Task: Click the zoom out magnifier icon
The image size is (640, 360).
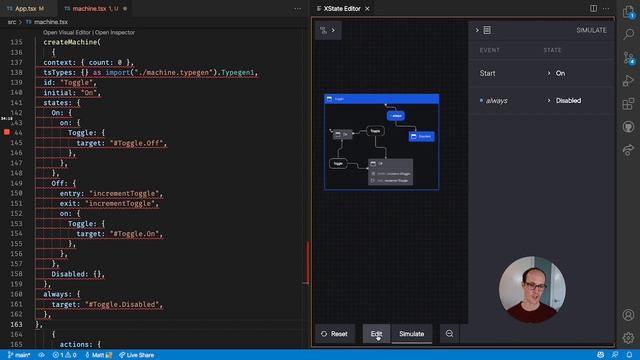Action: (449, 333)
